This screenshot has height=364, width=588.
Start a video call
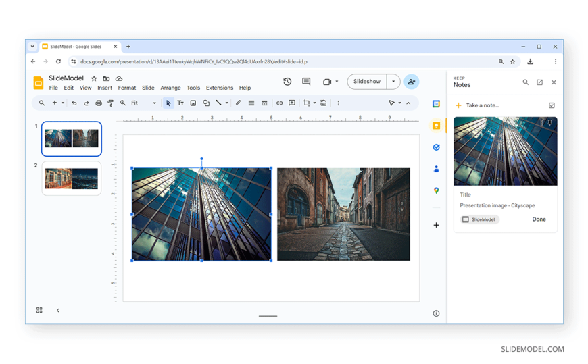point(327,82)
